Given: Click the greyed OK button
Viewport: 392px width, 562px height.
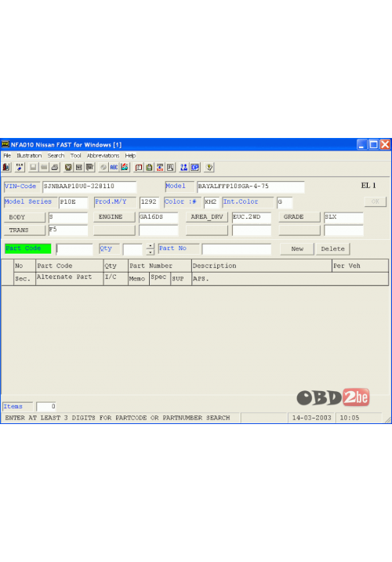Looking at the screenshot, I should coord(375,201).
